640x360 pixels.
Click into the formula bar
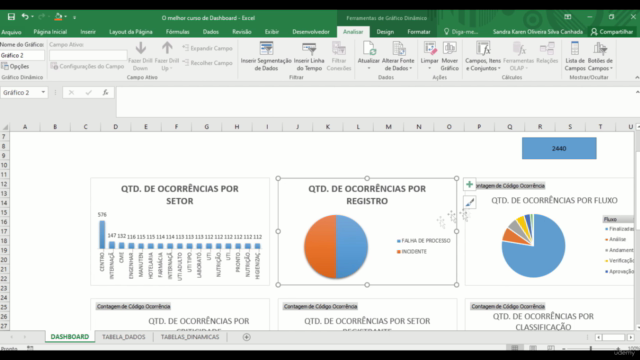click(376, 102)
